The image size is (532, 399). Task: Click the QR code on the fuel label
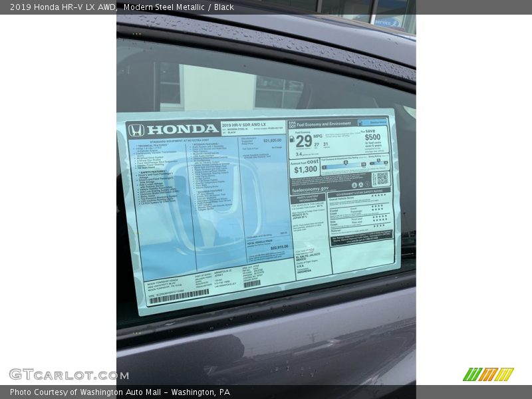point(382,178)
